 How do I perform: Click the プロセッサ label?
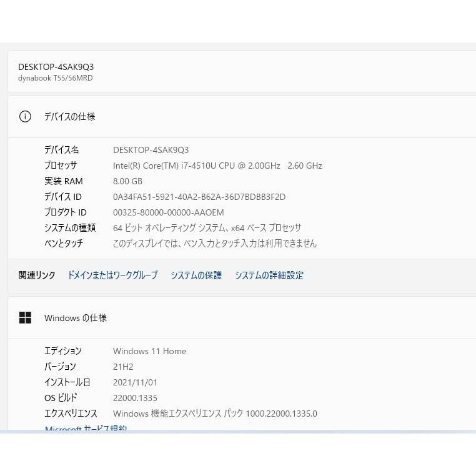pyautogui.click(x=61, y=166)
